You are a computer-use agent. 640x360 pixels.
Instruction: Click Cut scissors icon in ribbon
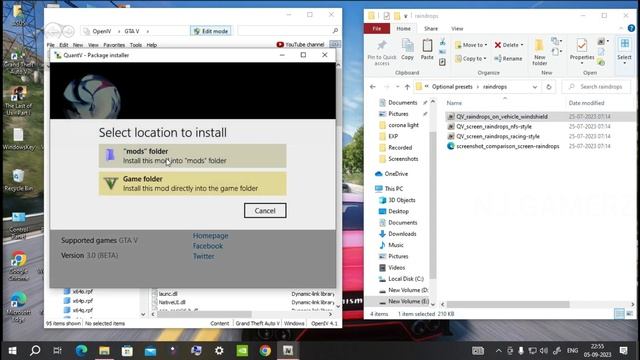(442, 42)
